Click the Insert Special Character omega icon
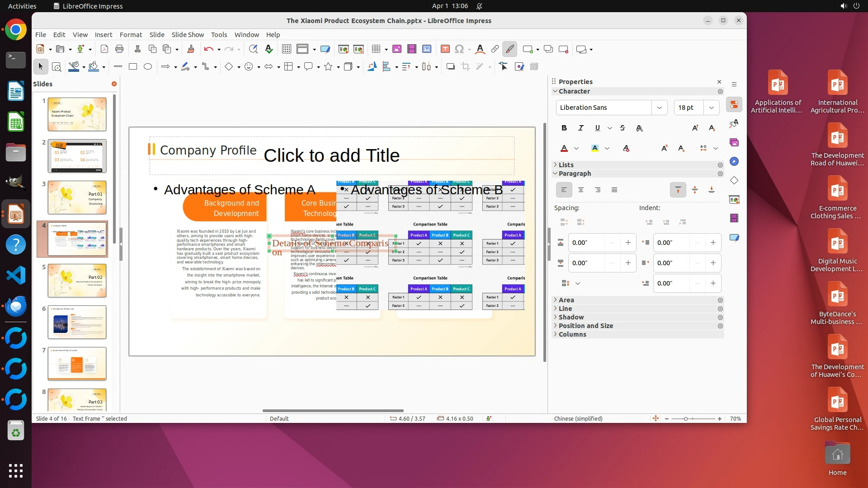This screenshot has height=488, width=868. click(x=459, y=49)
